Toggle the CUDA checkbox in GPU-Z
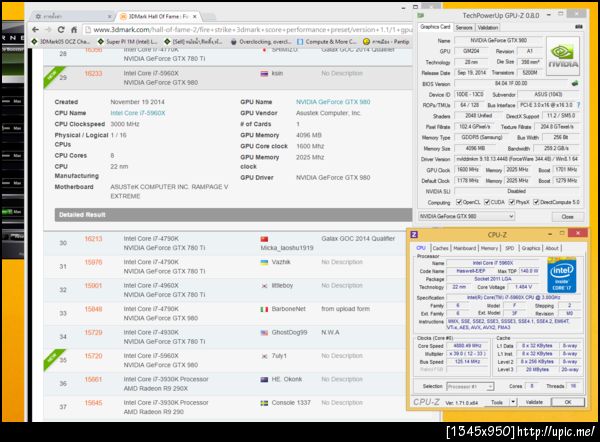The width and height of the screenshot is (600, 442). [487, 202]
